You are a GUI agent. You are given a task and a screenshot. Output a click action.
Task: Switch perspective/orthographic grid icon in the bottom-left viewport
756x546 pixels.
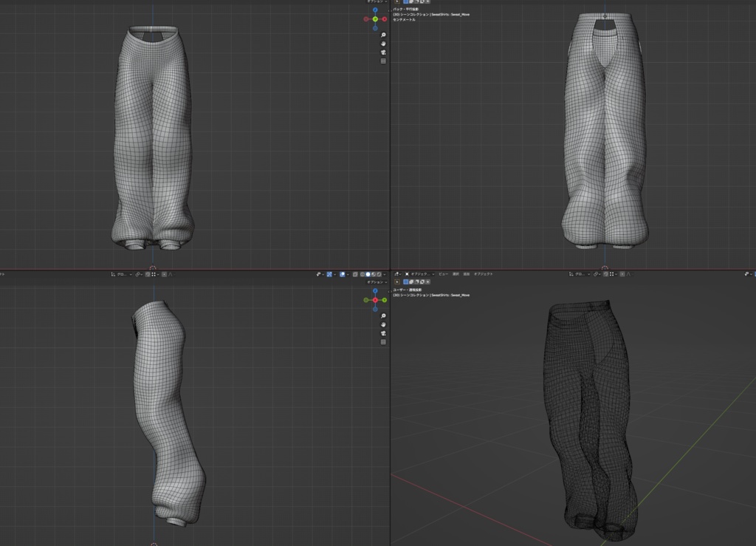383,342
